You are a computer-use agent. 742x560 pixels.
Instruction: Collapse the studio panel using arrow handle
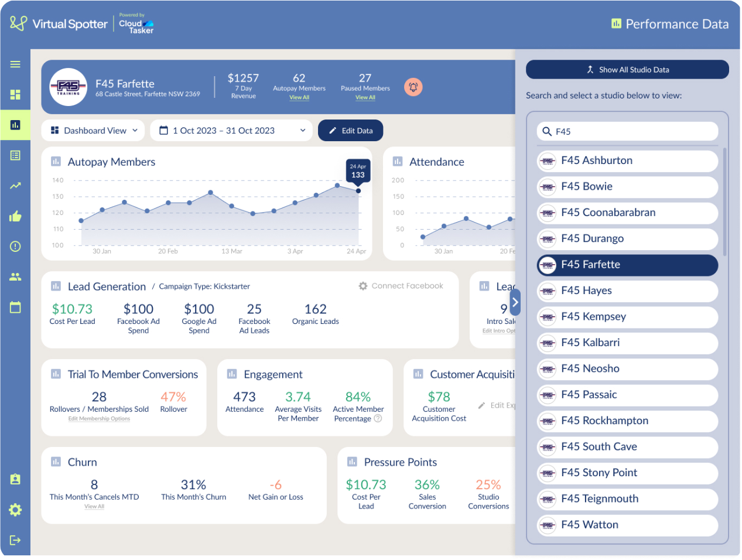pos(515,302)
